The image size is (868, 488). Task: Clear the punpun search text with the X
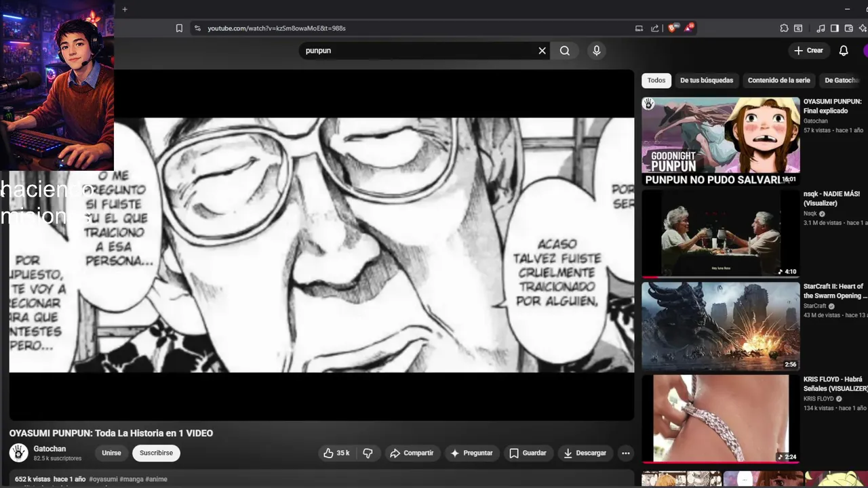(542, 51)
